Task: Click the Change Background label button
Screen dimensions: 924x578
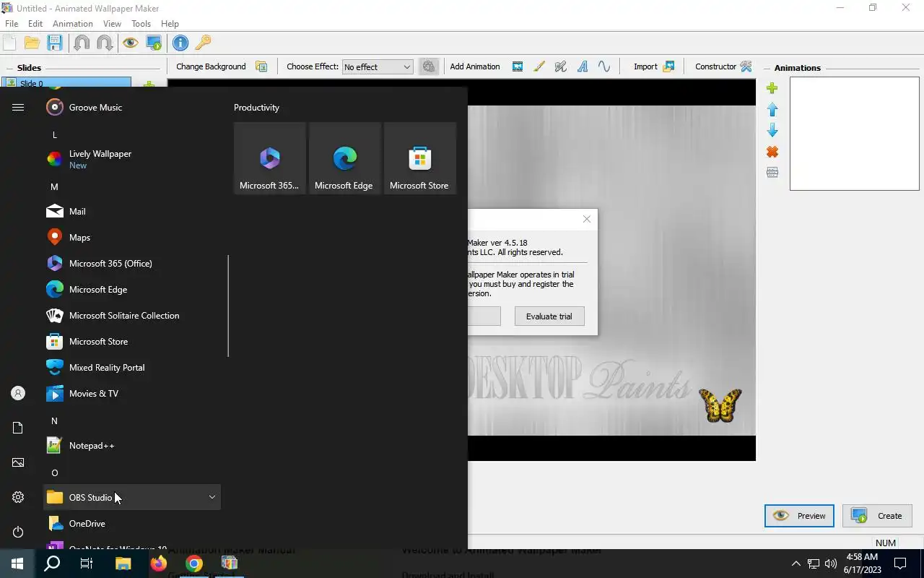Action: [x=211, y=66]
